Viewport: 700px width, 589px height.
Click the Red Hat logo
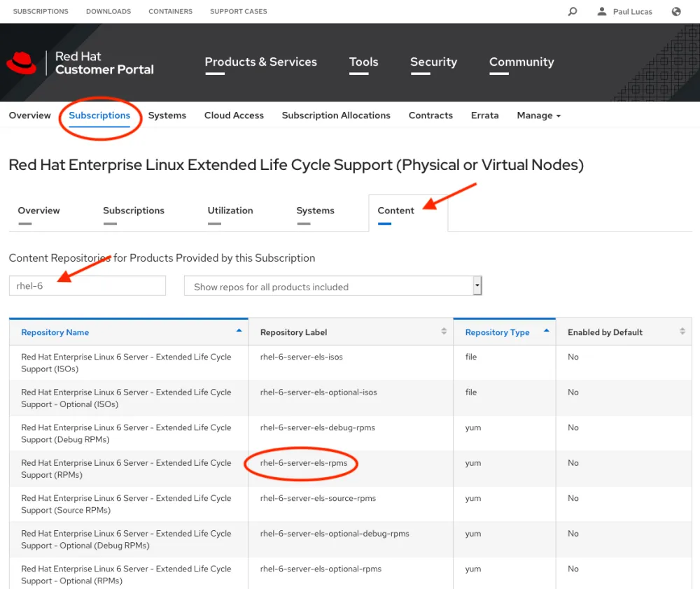22,63
